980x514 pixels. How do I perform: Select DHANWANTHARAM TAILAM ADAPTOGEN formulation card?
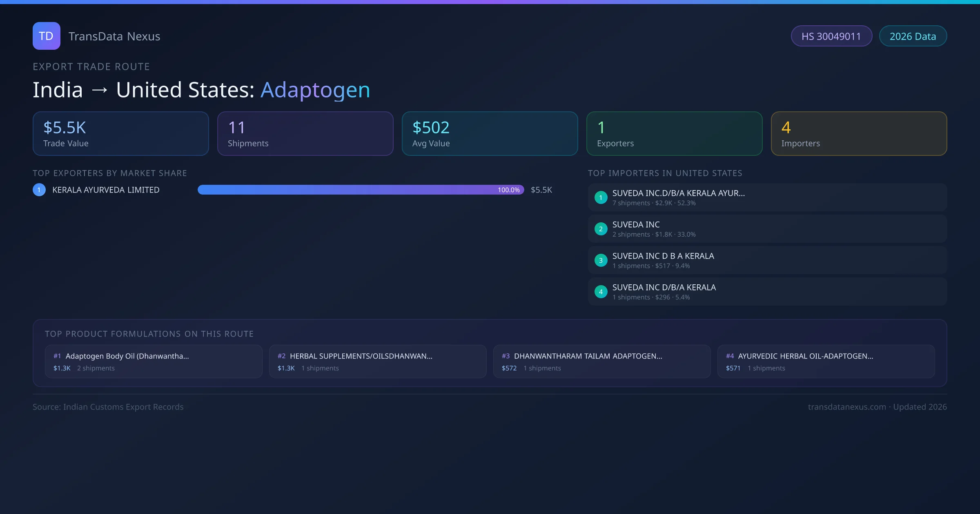601,361
